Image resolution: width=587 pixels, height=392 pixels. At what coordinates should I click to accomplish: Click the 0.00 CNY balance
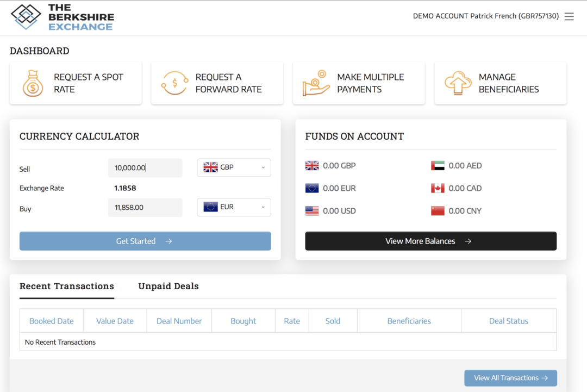[x=465, y=211]
